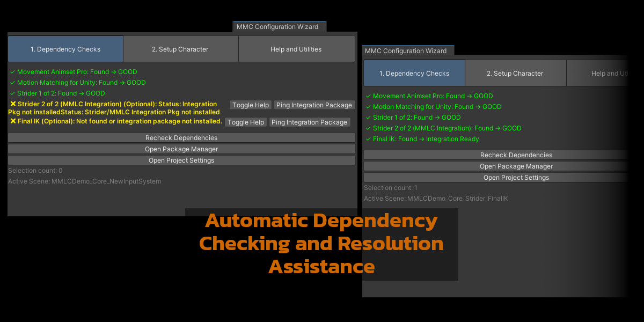Screen dimensions: 644x322
Task: Open Setup Character tab in left wizard window
Action: pyautogui.click(x=181, y=49)
